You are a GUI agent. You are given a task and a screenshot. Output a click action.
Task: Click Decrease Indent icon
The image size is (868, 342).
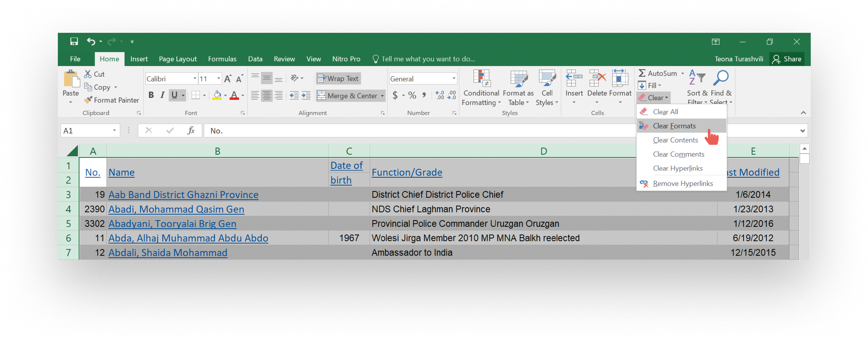[294, 96]
